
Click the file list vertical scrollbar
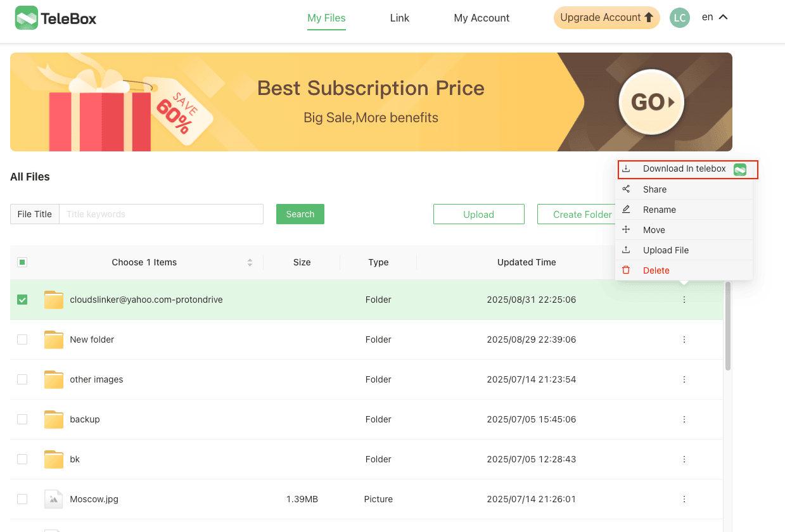click(728, 326)
